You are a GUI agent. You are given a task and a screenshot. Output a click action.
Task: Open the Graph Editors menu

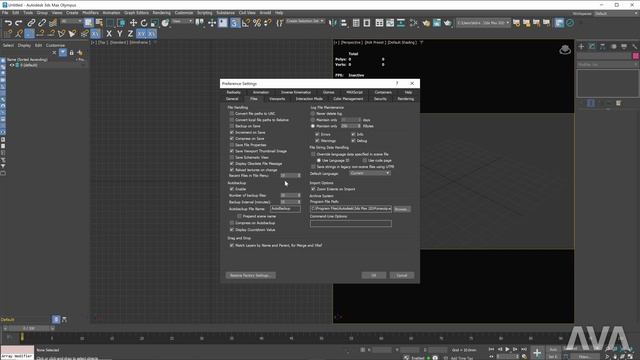136,13
